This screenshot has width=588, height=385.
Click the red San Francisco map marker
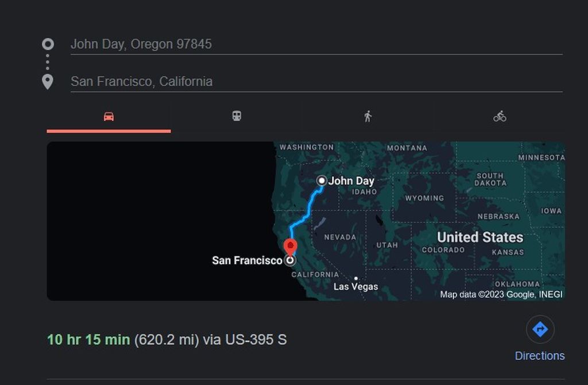click(x=291, y=247)
